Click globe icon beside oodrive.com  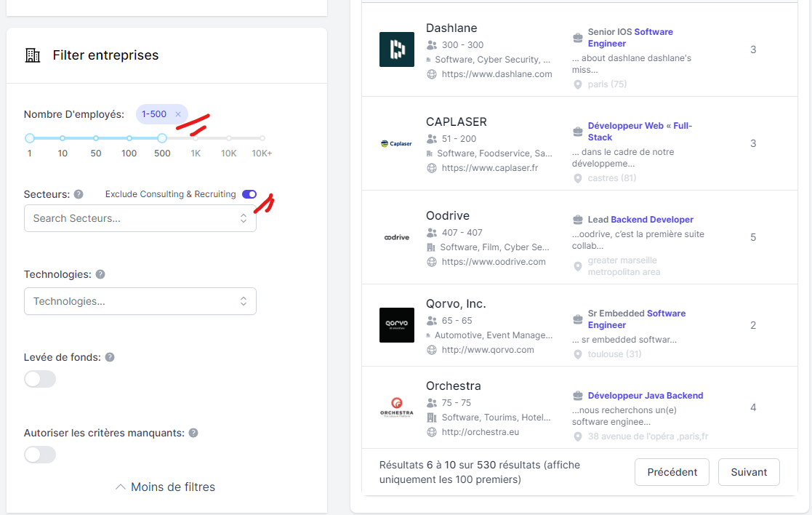pyautogui.click(x=431, y=262)
